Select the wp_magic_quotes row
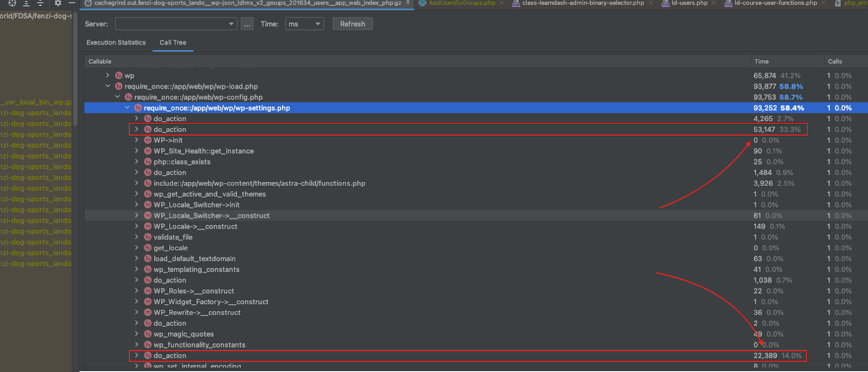868x372 pixels. pyautogui.click(x=183, y=334)
